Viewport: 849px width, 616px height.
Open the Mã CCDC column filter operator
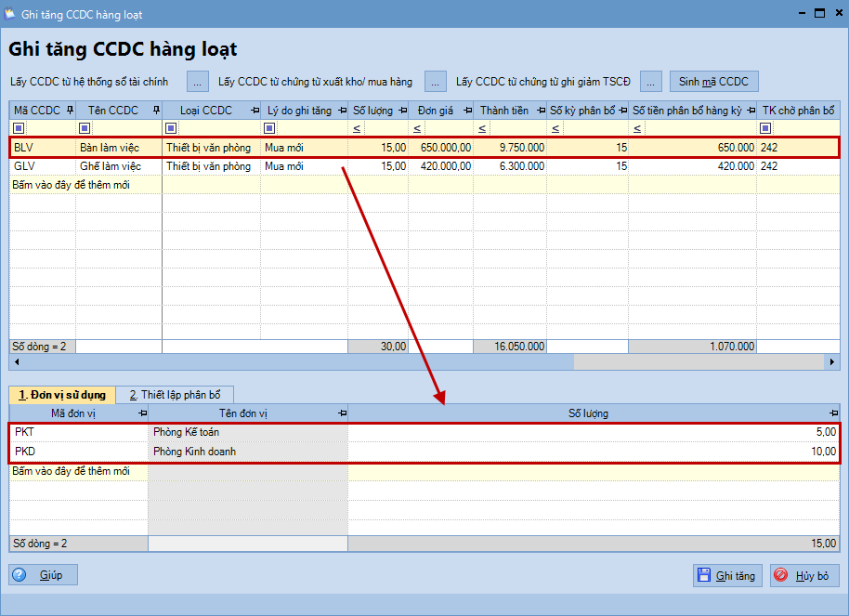tap(19, 128)
